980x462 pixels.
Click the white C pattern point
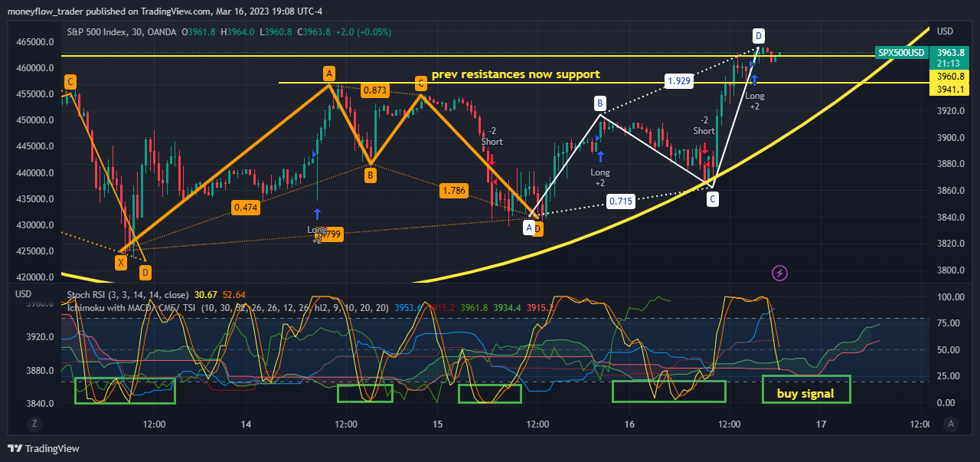point(713,200)
